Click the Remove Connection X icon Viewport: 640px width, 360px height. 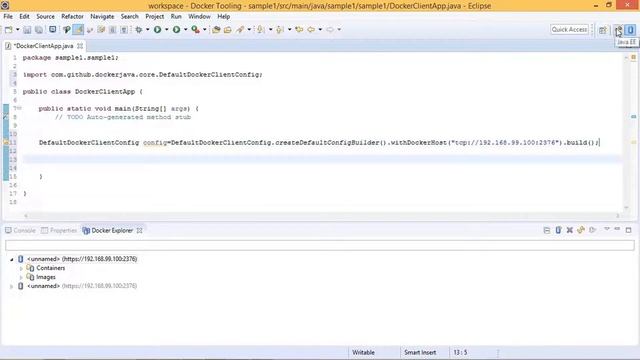point(570,231)
